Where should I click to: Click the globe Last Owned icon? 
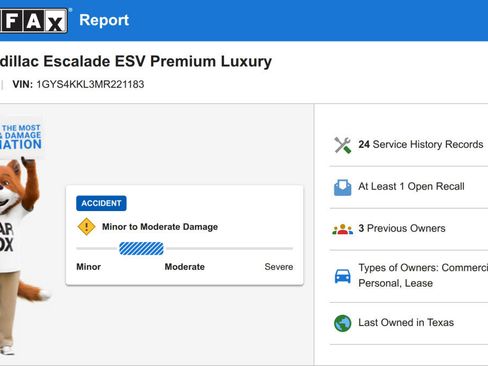tap(343, 323)
